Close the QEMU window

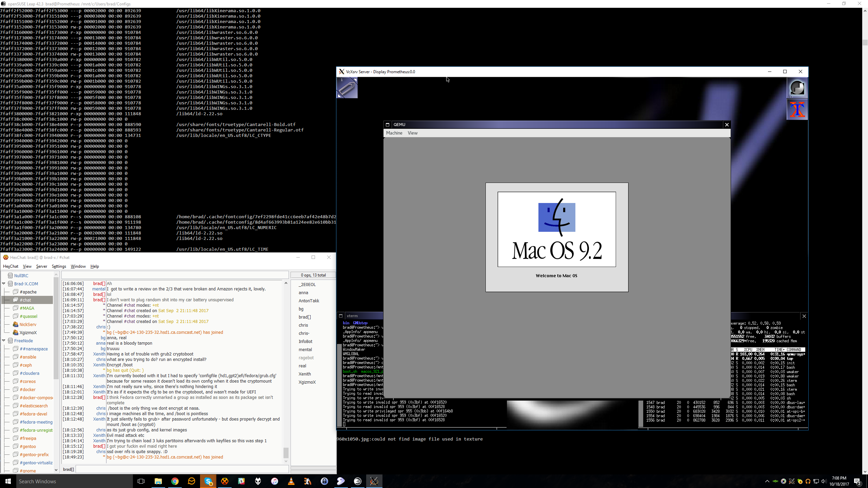pyautogui.click(x=727, y=125)
